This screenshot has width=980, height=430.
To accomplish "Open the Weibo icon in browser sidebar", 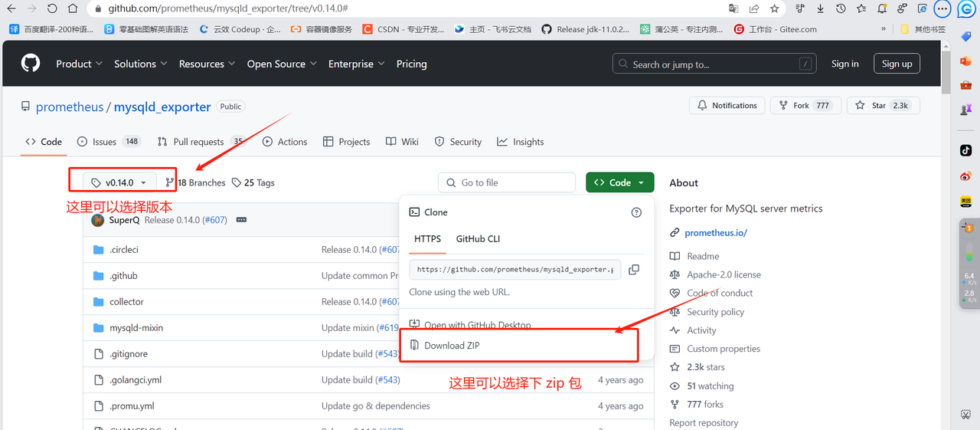I will tap(966, 176).
